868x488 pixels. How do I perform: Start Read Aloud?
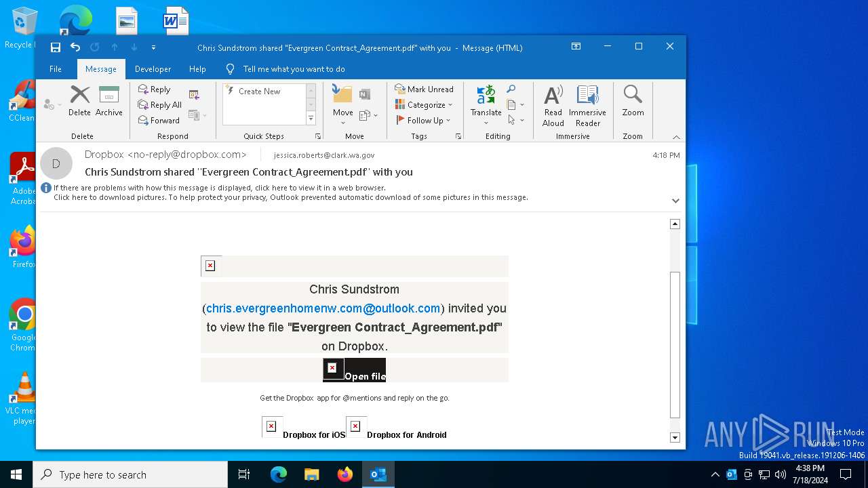pos(553,105)
